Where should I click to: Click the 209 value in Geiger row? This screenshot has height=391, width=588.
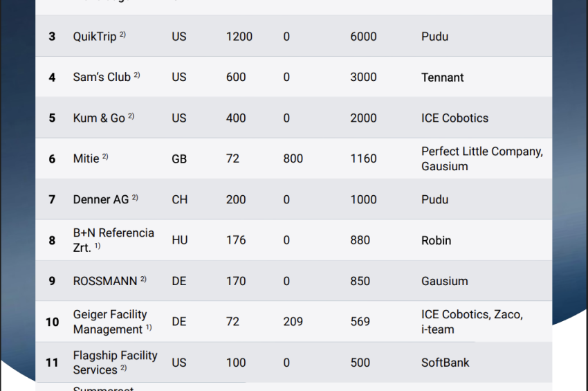293,322
